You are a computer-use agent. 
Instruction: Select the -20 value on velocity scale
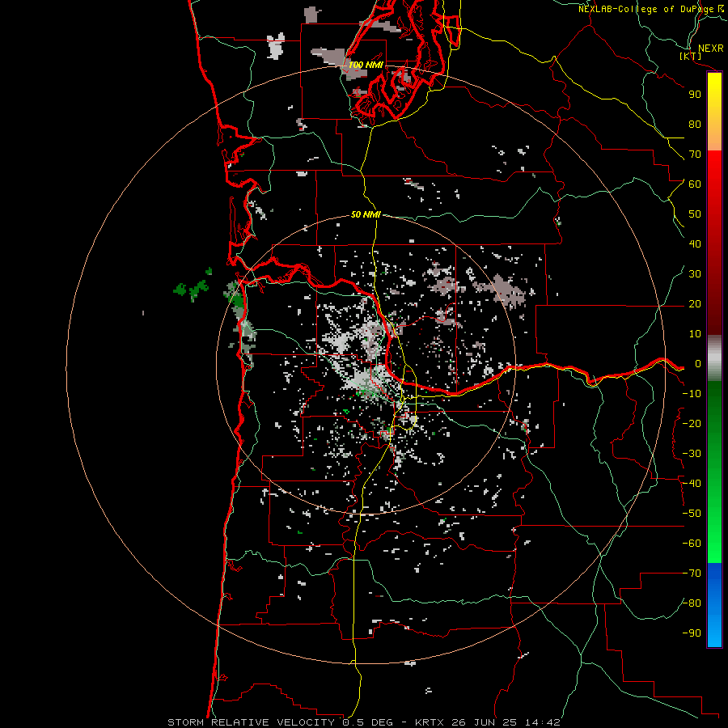[x=692, y=423]
